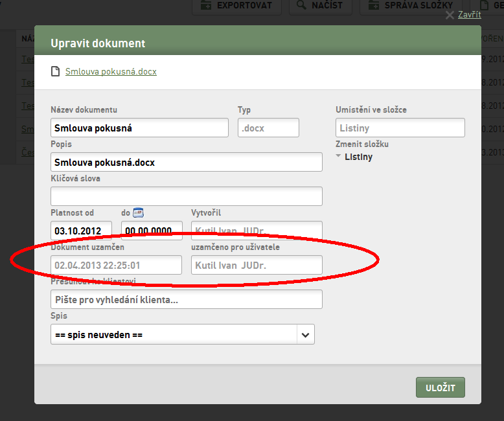Screen dimensions: 504x421
Task: Click the Dokument uzamčen timestamp field
Action: [x=117, y=265]
